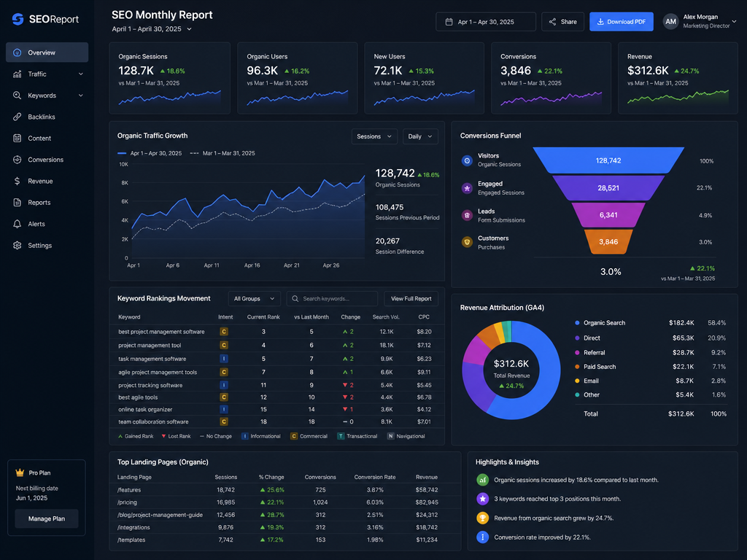Image resolution: width=747 pixels, height=560 pixels.
Task: Click the download icon in Download PDF
Action: coord(600,22)
